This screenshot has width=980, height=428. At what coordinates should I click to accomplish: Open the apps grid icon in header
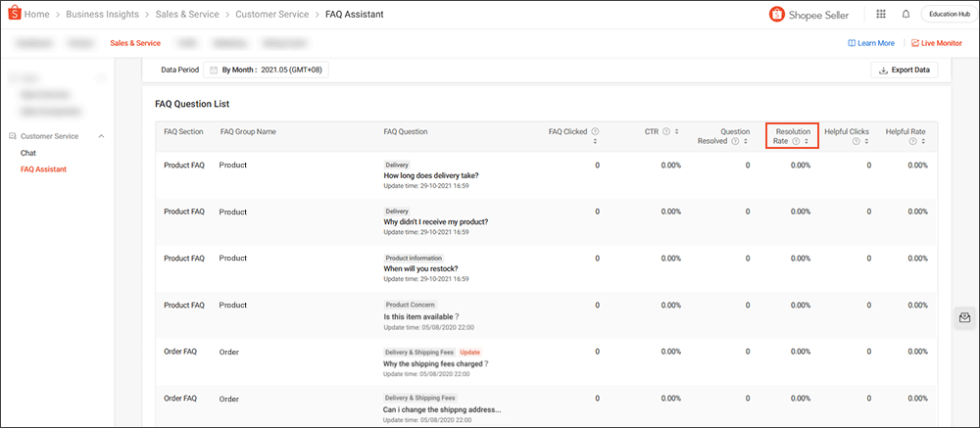pyautogui.click(x=881, y=14)
